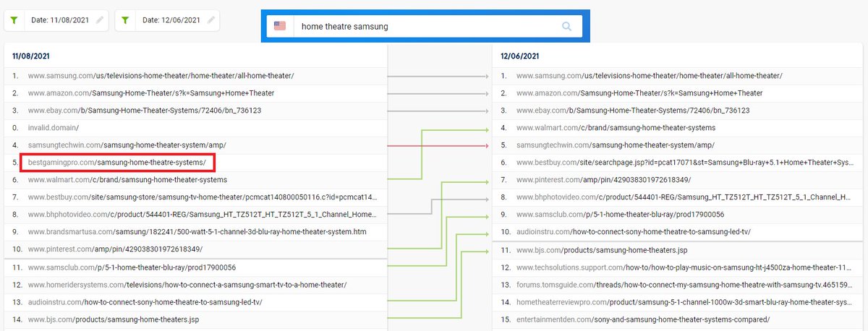Open bhphotovideo.com product link in 11/08/2021 column
This screenshot has width=868, height=331.
click(x=203, y=214)
